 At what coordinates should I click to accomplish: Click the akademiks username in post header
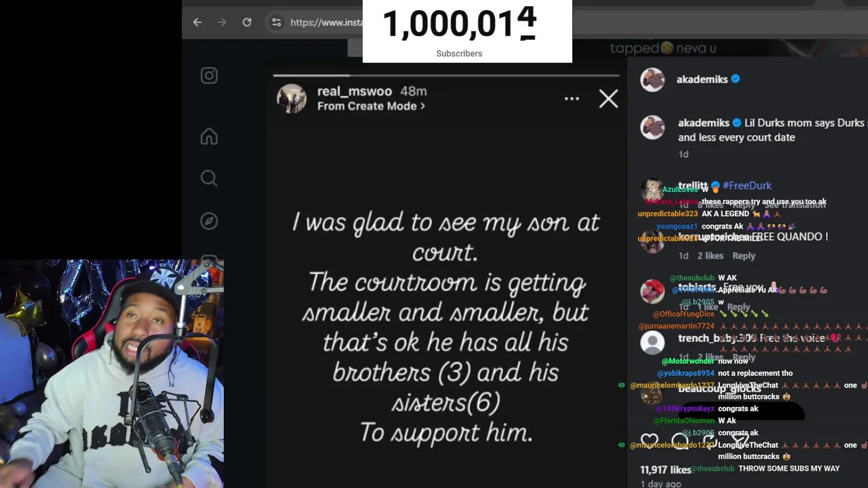(702, 79)
